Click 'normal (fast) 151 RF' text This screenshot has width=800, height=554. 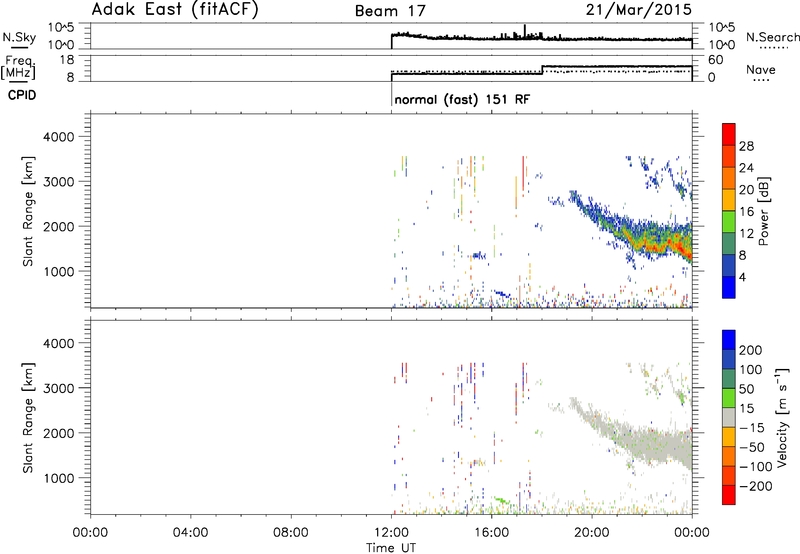pos(462,99)
